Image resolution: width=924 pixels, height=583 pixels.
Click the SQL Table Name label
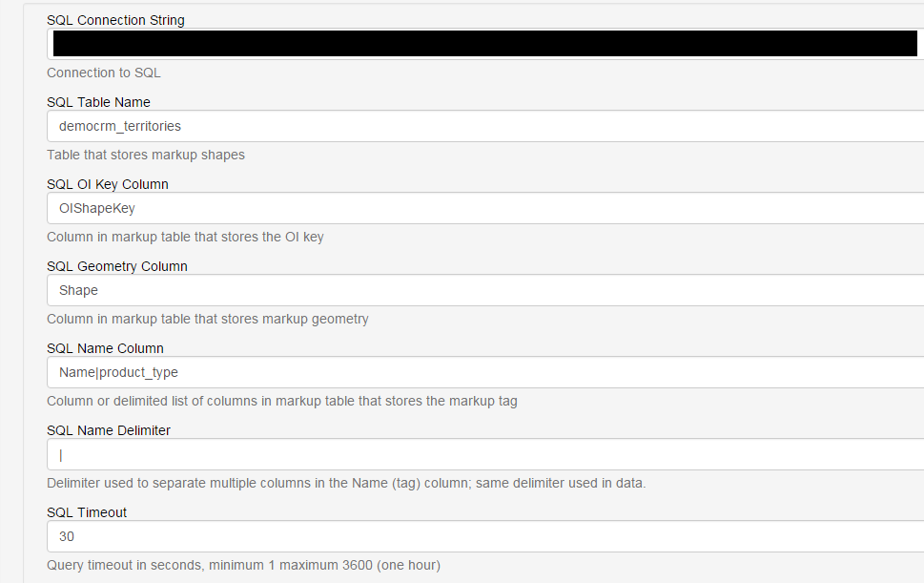pos(98,102)
